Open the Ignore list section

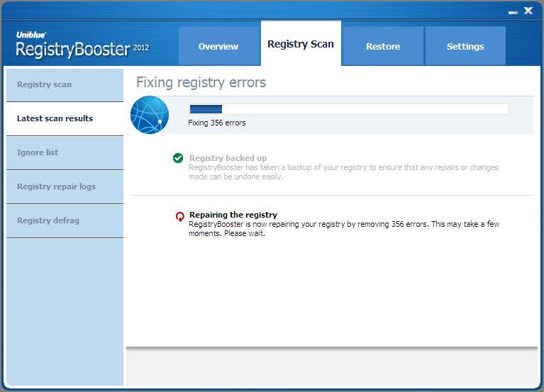point(65,152)
